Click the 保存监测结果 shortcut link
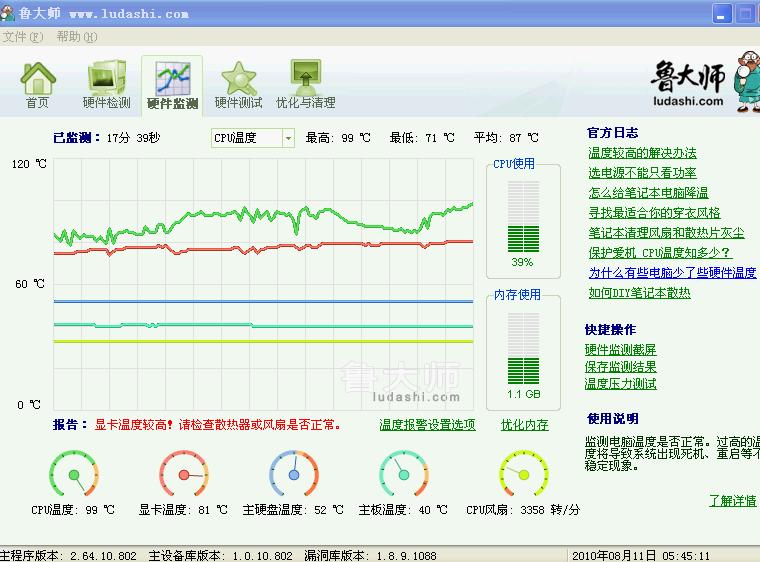This screenshot has height=562, width=760. (x=620, y=366)
